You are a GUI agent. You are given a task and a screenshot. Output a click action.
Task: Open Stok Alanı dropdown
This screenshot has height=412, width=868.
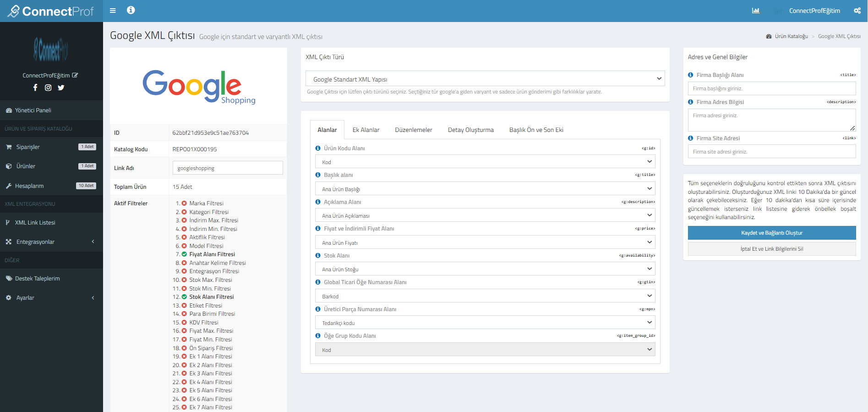(485, 269)
